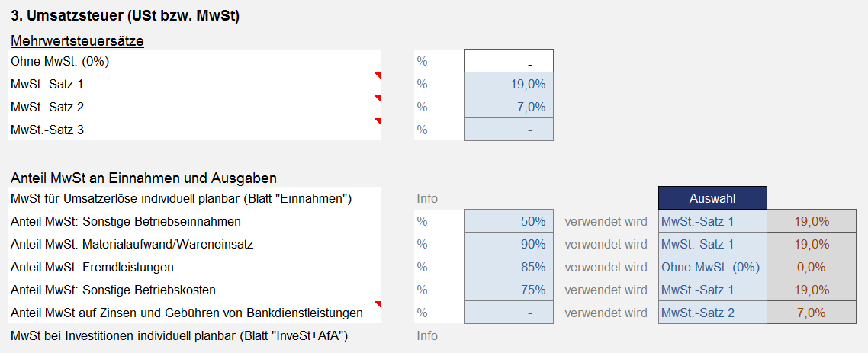
Task: Click red comment marker on MwSt.-Satz 1
Action: 378,75
